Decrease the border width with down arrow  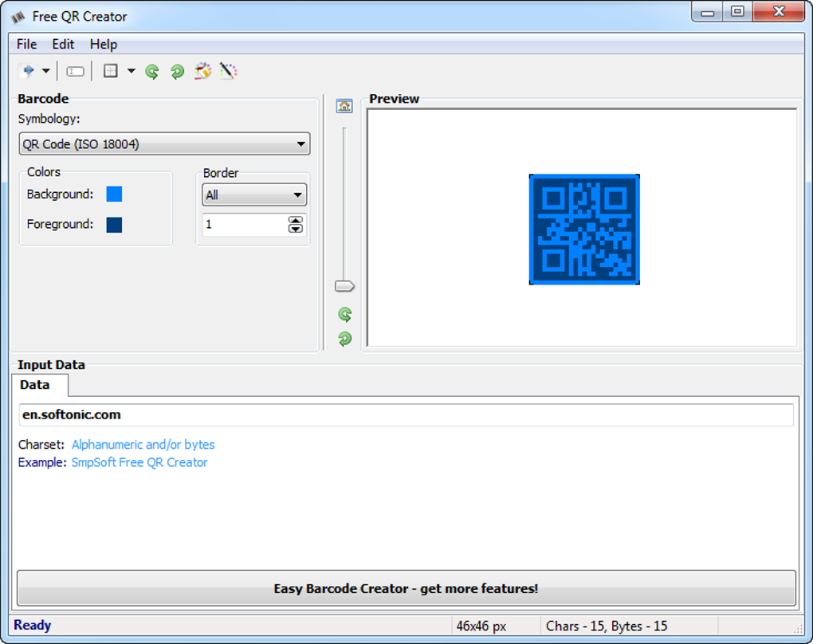click(296, 229)
